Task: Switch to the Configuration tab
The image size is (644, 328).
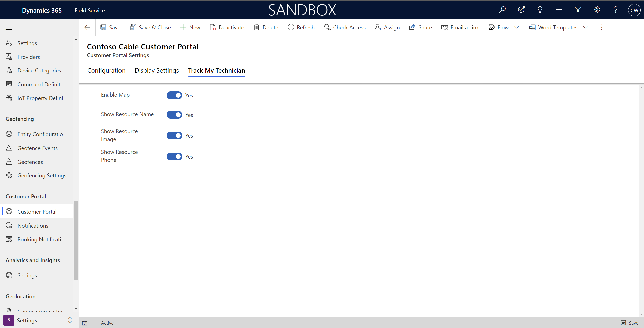Action: point(106,70)
